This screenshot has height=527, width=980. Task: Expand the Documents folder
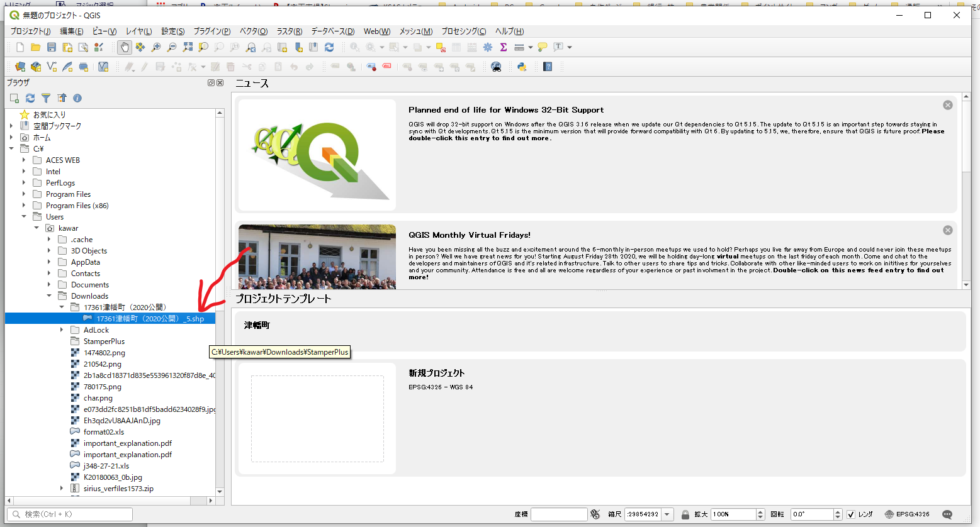point(49,285)
